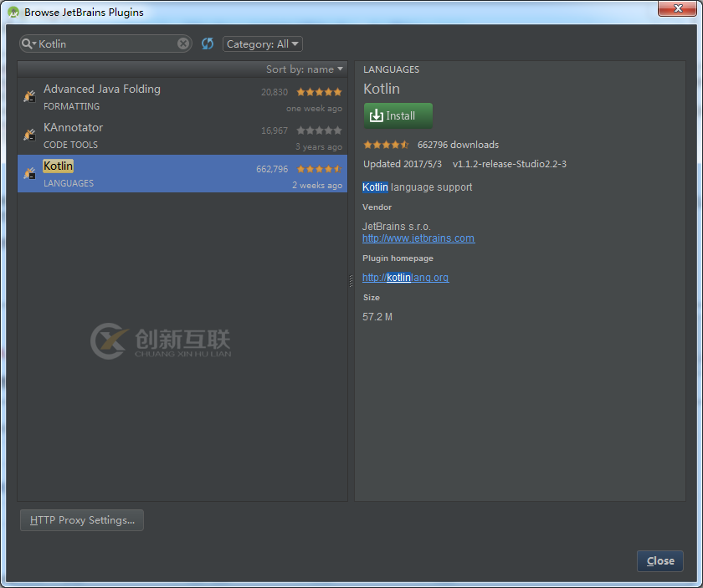Viewport: 703px width, 588px height.
Task: Click Advanced Java Folding plugin icon
Action: coord(29,96)
